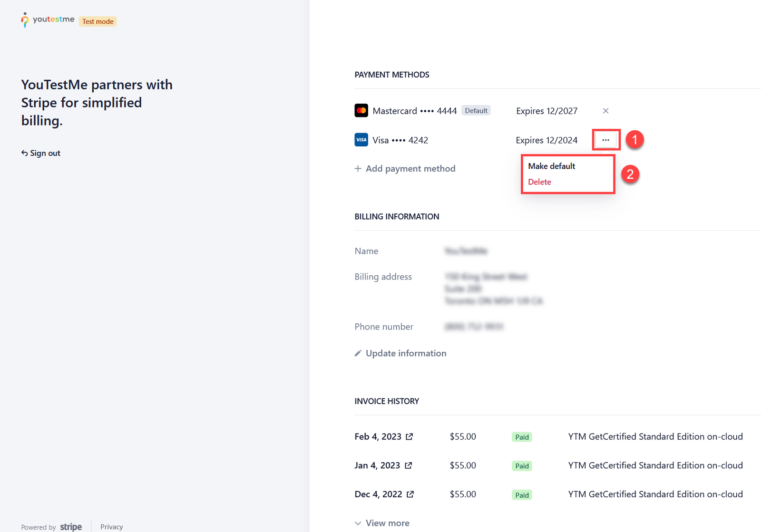Click the YouTestMe logo

tap(48, 20)
